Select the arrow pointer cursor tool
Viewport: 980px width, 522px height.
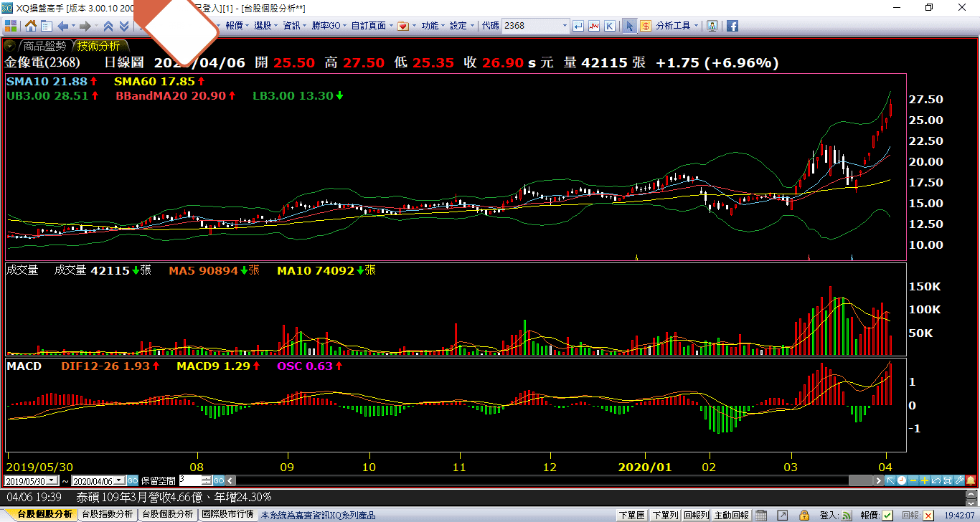point(629,26)
